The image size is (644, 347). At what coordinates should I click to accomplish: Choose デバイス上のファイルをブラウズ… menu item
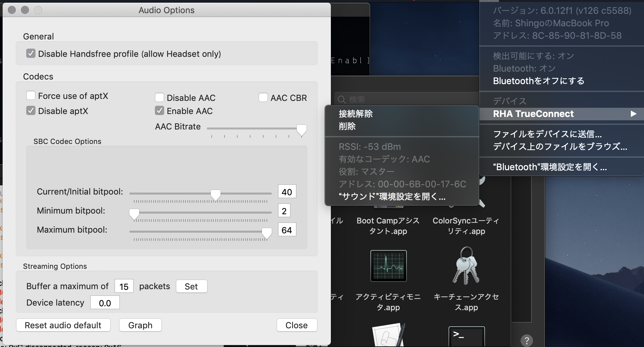tap(562, 147)
